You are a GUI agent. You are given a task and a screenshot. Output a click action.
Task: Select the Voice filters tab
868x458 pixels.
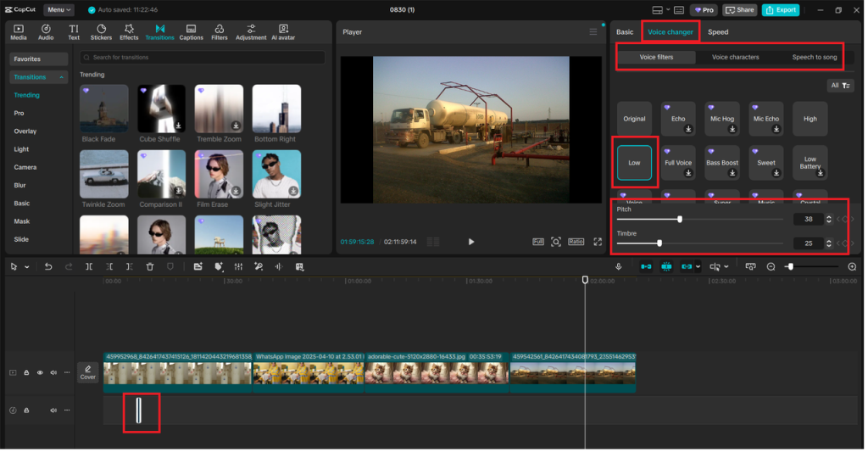point(657,58)
